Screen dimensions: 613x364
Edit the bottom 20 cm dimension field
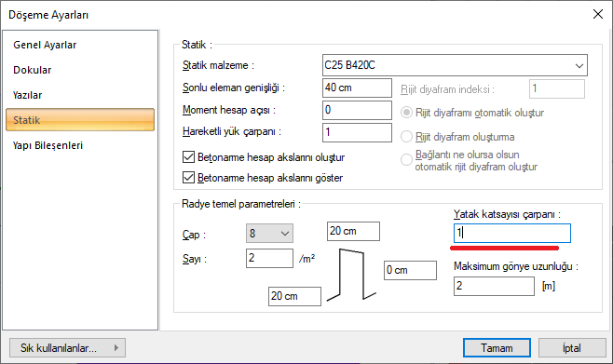(x=294, y=296)
